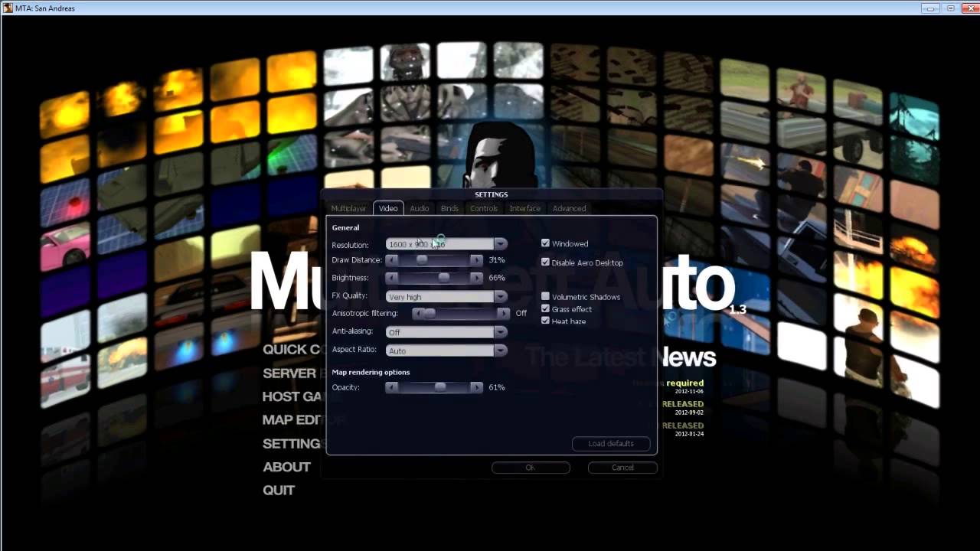980x551 pixels.
Task: Select HOST GAME in the main menu
Action: 292,396
